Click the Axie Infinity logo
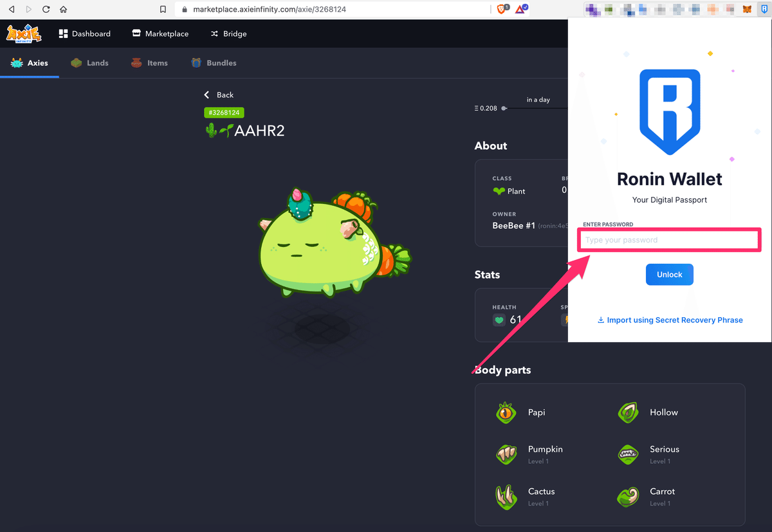The image size is (772, 532). point(24,33)
